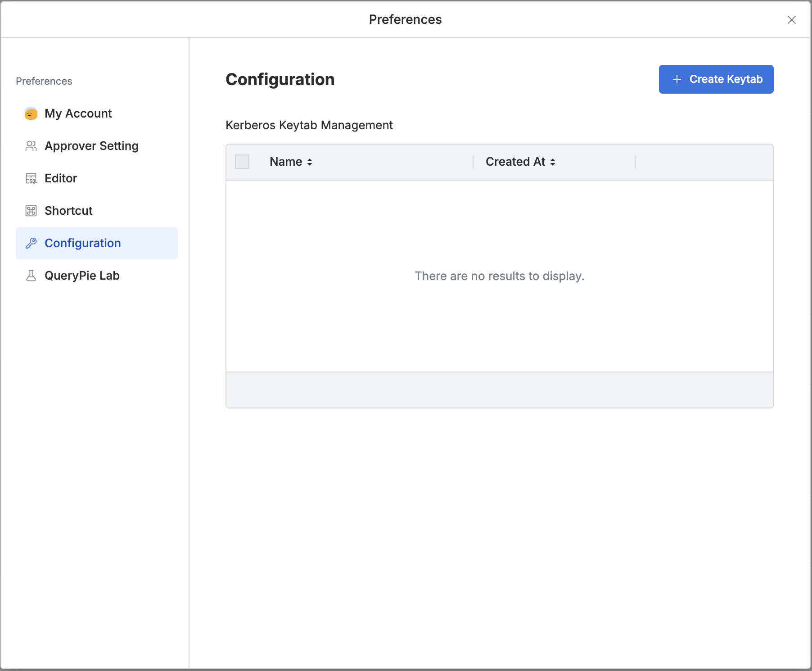Switch to the Editor preferences
The image size is (812, 671).
pyautogui.click(x=61, y=178)
